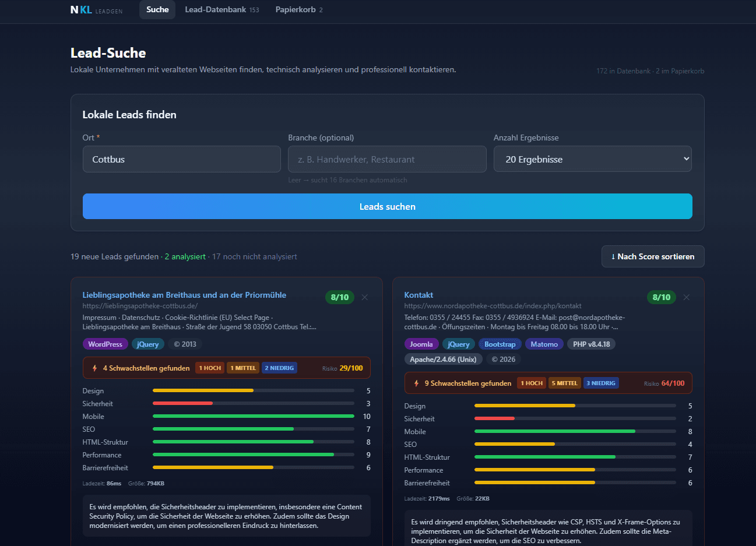Click the Joomla technology tag

[421, 344]
